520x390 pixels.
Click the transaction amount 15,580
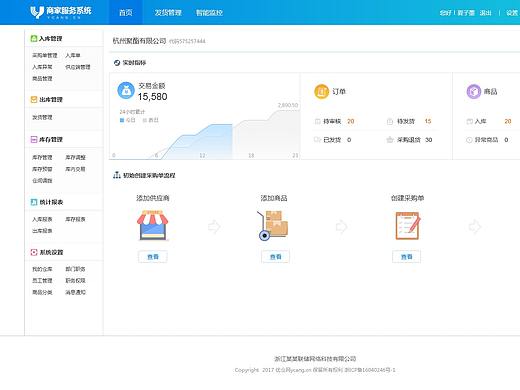pos(153,97)
